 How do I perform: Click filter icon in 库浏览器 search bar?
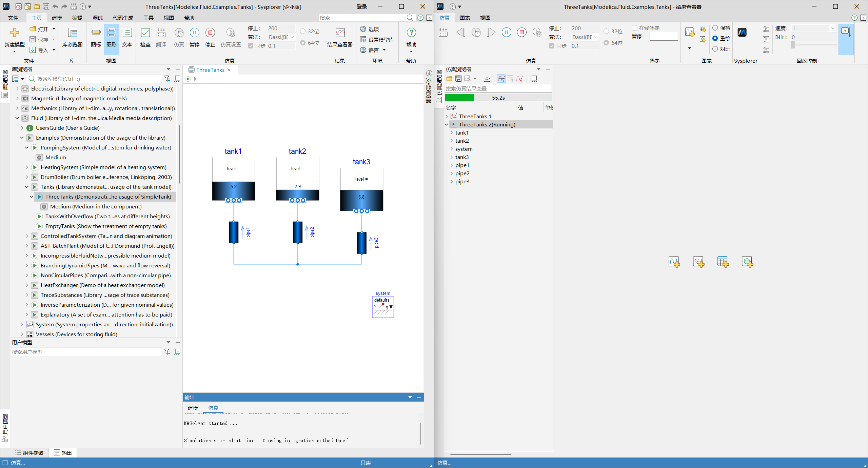(x=167, y=79)
